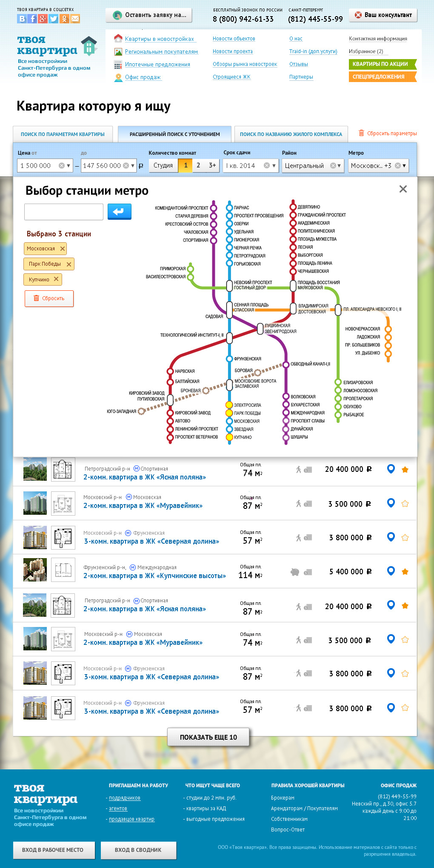Open Купчинские высоты building thumbnail

[x=35, y=570]
